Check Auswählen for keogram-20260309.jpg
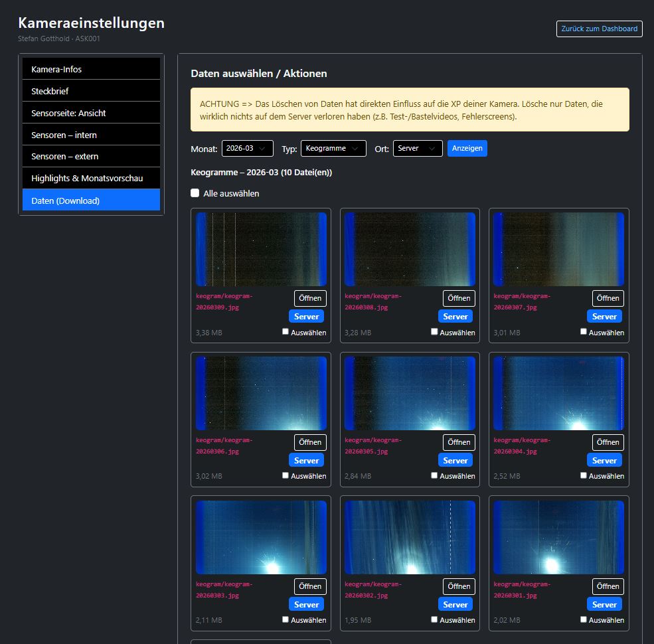Image resolution: width=654 pixels, height=644 pixels. [286, 331]
